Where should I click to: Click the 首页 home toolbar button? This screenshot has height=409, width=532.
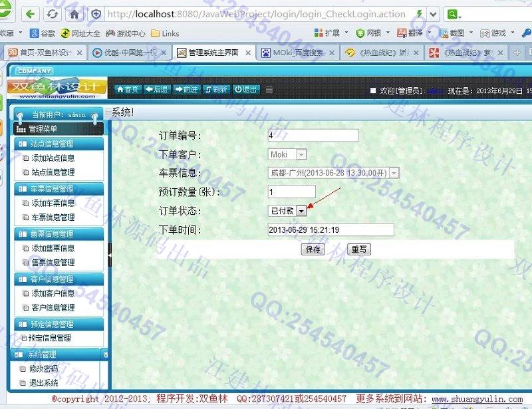click(128, 89)
